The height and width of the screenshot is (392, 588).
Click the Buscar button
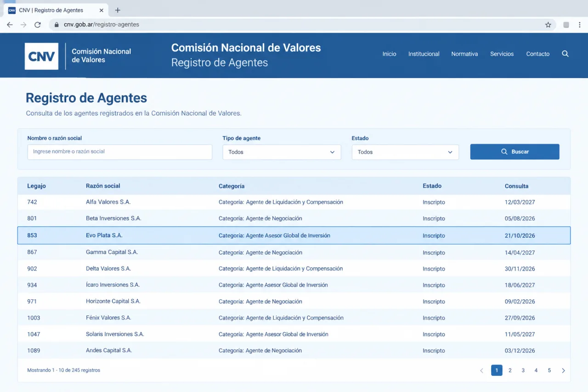(514, 151)
